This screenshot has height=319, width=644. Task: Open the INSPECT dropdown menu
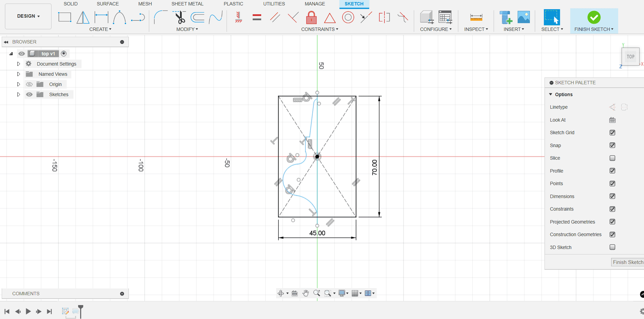476,29
